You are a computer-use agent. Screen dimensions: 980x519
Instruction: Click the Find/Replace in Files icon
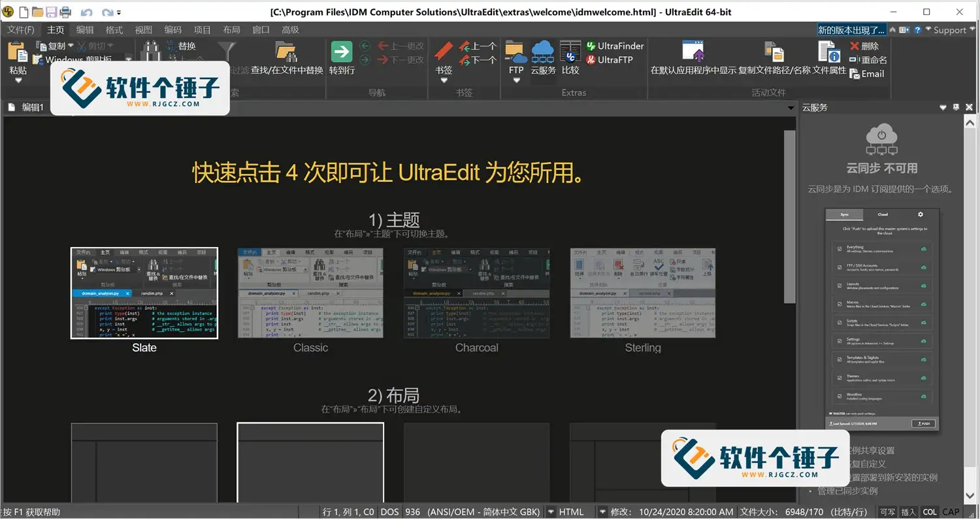[287, 52]
